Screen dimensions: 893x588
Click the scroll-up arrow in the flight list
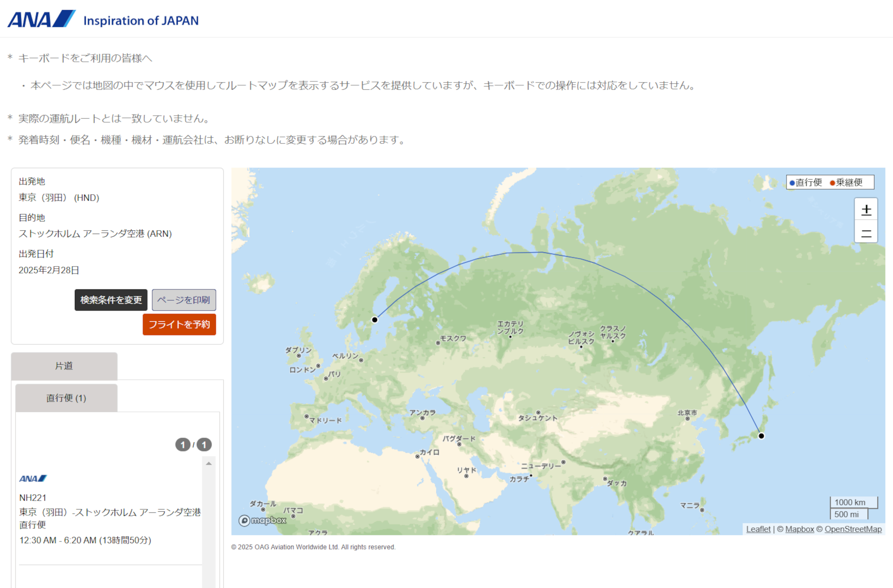[208, 464]
